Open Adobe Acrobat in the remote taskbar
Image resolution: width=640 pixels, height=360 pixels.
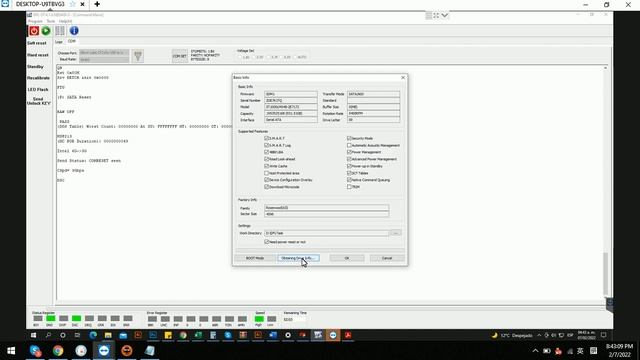[x=348, y=335]
